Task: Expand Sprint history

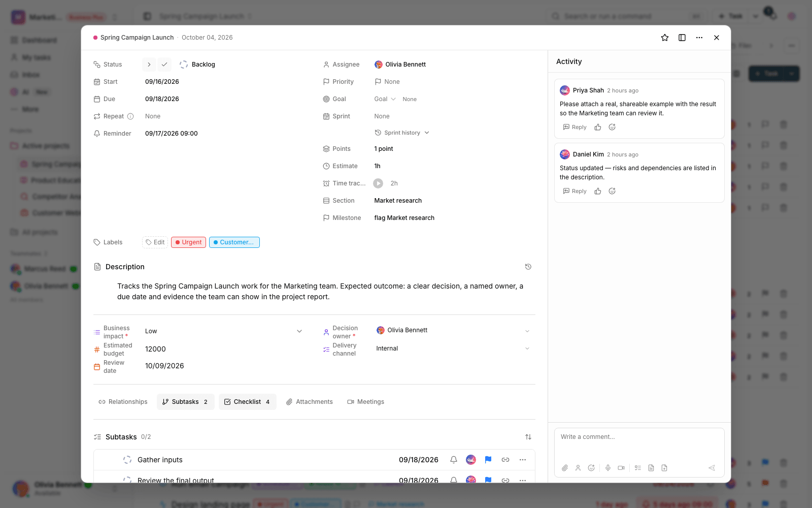Action: point(402,133)
